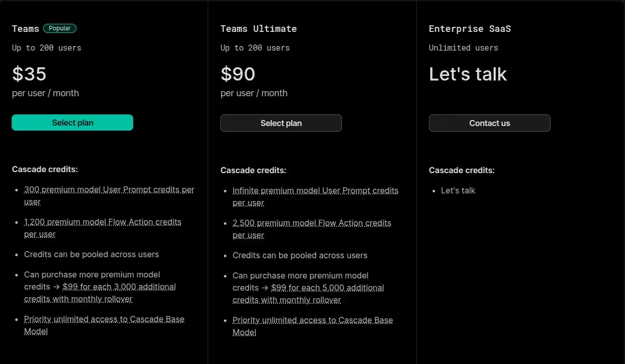Click the 1,200 premium Flow Action credits text

102,222
